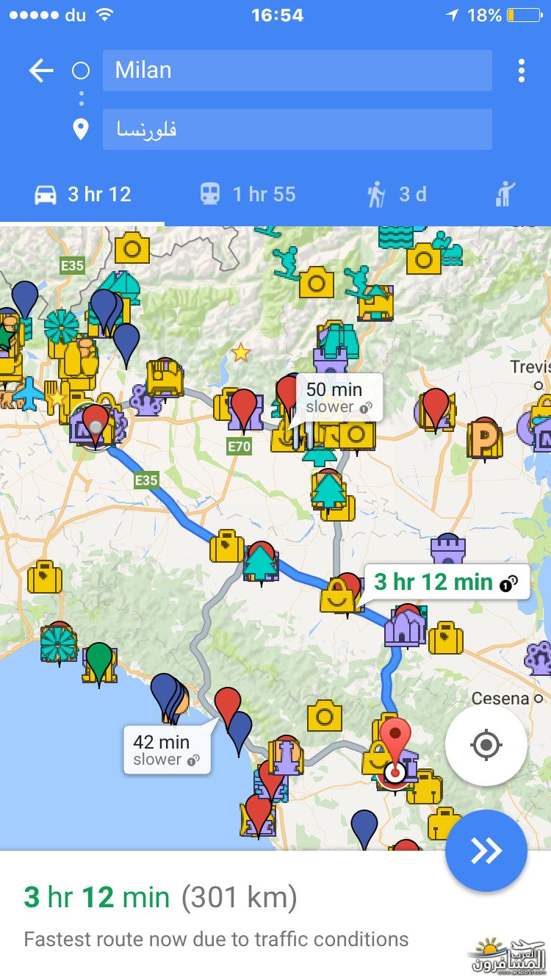Tap the green pin on the coast
This screenshot has height=980, width=551.
(x=99, y=663)
